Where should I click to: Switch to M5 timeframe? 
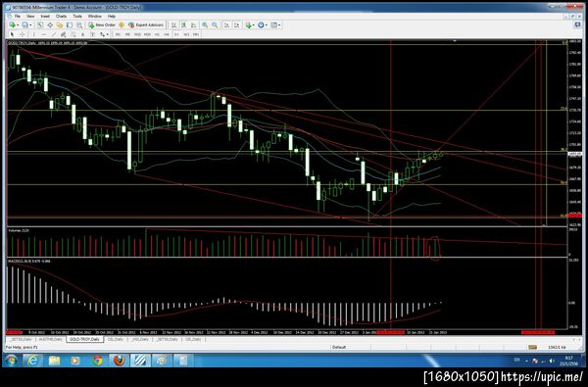[127, 34]
